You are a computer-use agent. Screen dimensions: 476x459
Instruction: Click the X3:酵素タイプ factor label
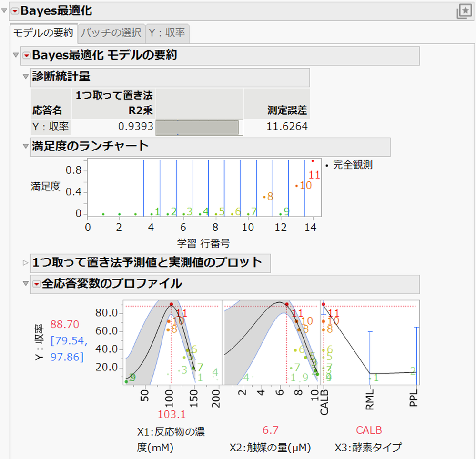tap(368, 448)
